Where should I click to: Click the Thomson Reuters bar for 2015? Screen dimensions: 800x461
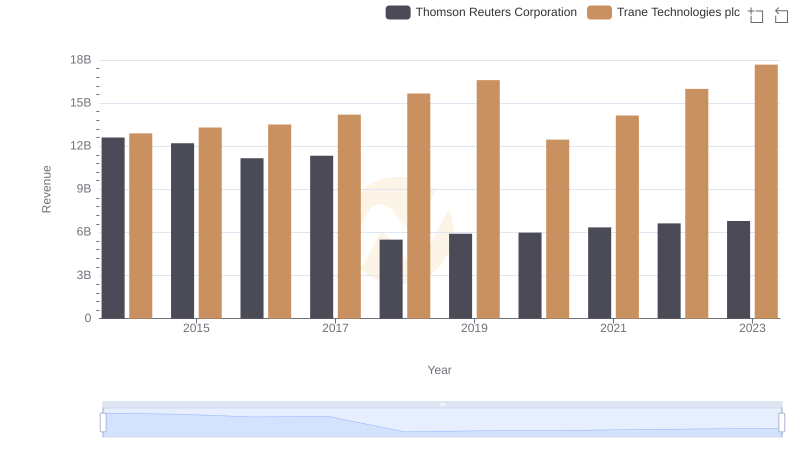point(182,231)
